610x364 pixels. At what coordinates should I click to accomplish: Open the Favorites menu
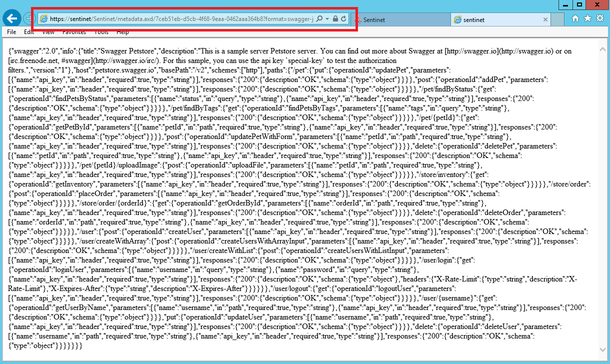click(x=74, y=32)
